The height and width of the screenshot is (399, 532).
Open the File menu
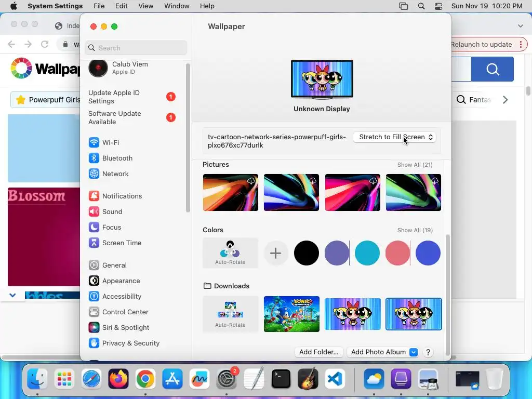pos(99,6)
